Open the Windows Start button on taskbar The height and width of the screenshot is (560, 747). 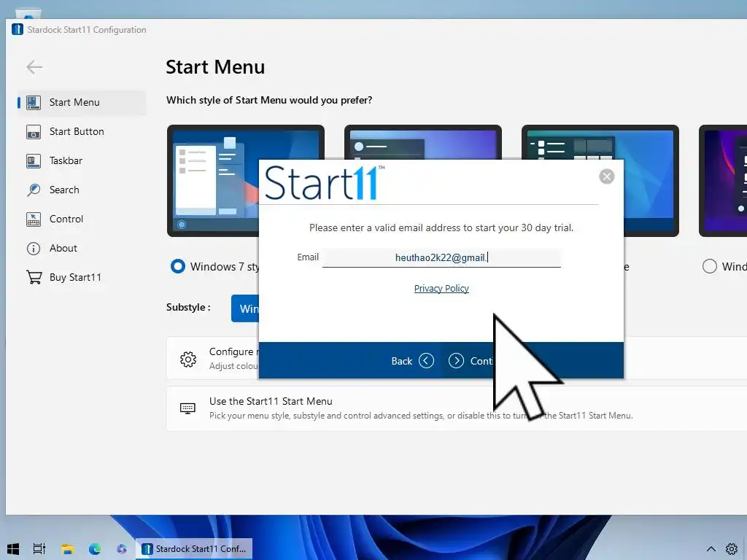coord(13,549)
